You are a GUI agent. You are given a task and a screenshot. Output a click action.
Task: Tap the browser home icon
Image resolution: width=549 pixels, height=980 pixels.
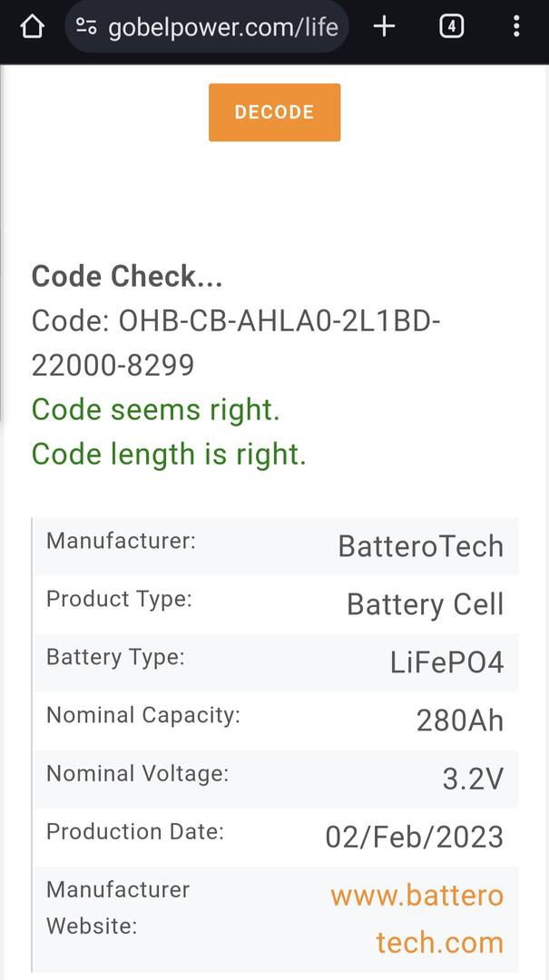tap(33, 27)
